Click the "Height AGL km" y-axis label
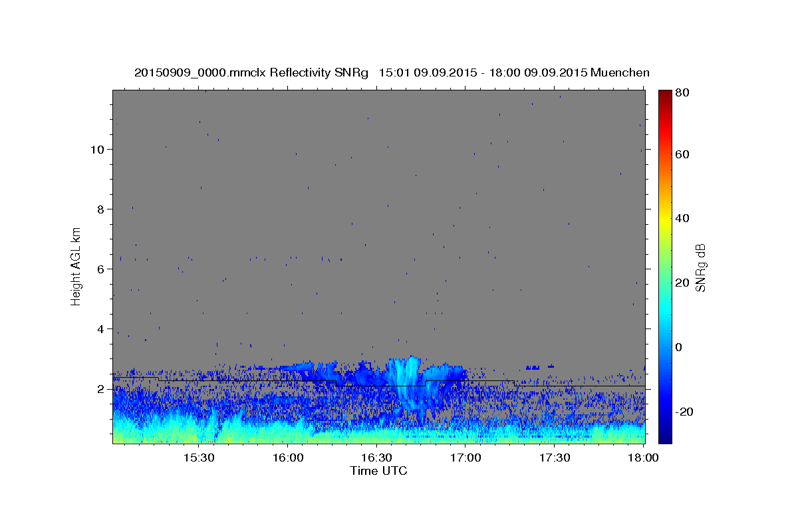Image resolution: width=798 pixels, height=532 pixels. tap(76, 266)
